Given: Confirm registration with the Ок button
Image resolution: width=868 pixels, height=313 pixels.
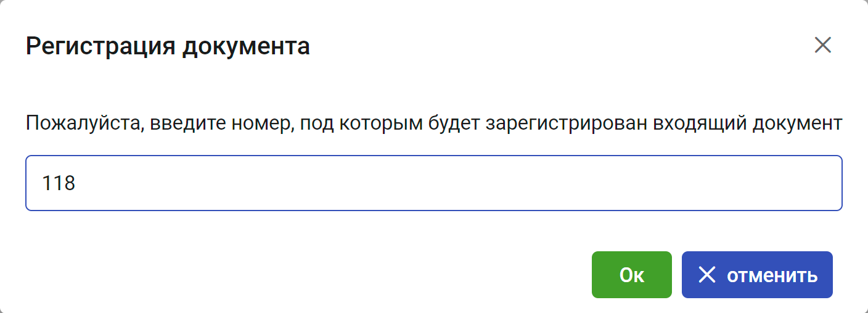Looking at the screenshot, I should pos(631,275).
